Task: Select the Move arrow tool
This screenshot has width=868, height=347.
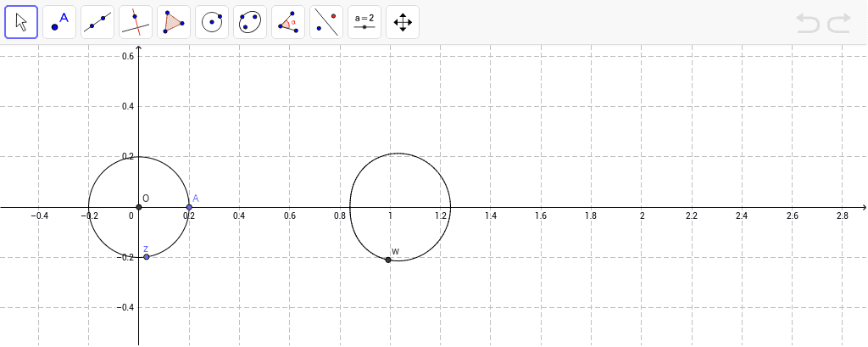Action: pyautogui.click(x=21, y=22)
